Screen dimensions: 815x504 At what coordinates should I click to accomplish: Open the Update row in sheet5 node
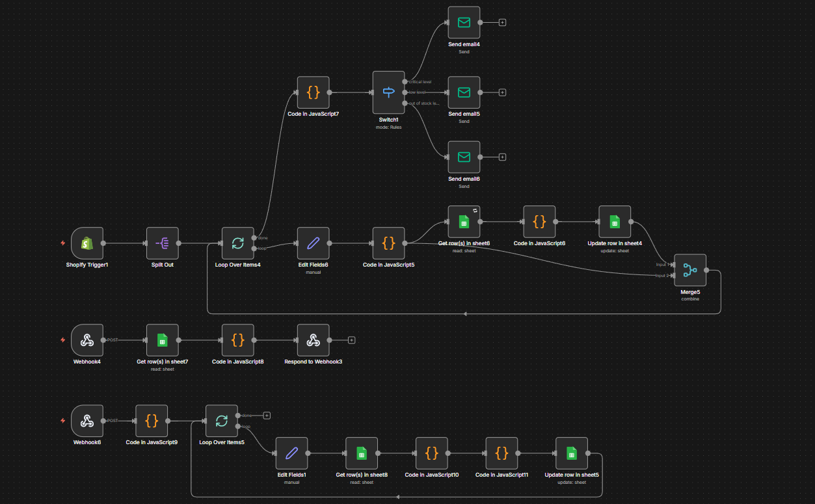pyautogui.click(x=572, y=453)
